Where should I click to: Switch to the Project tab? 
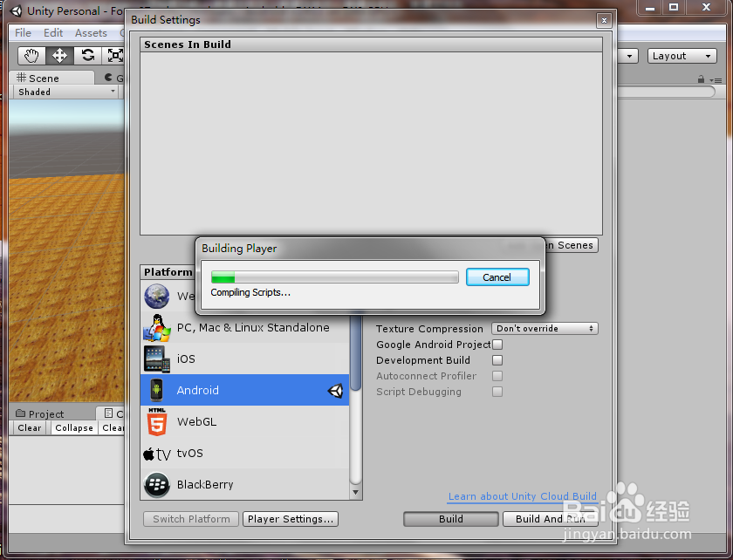coord(51,413)
